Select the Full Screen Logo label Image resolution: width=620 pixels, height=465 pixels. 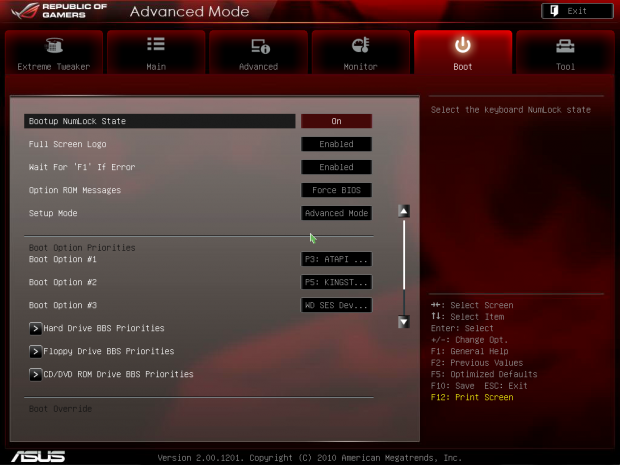click(x=67, y=144)
